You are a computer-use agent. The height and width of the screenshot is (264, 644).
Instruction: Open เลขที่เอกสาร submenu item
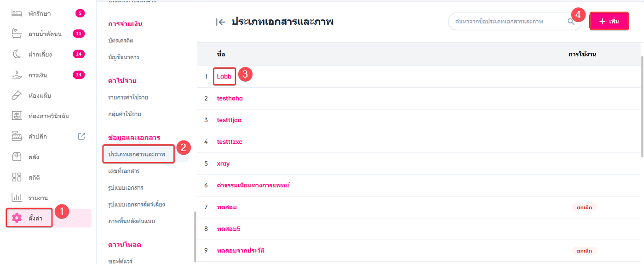pyautogui.click(x=124, y=171)
